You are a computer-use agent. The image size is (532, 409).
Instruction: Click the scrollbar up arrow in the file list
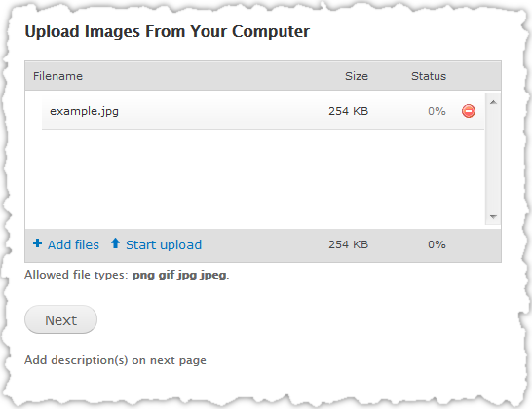pos(493,102)
